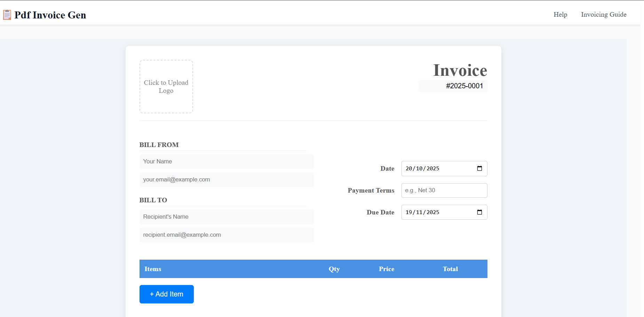Click the Pdf Invoice Gen home link
This screenshot has height=317, width=644.
[x=45, y=15]
